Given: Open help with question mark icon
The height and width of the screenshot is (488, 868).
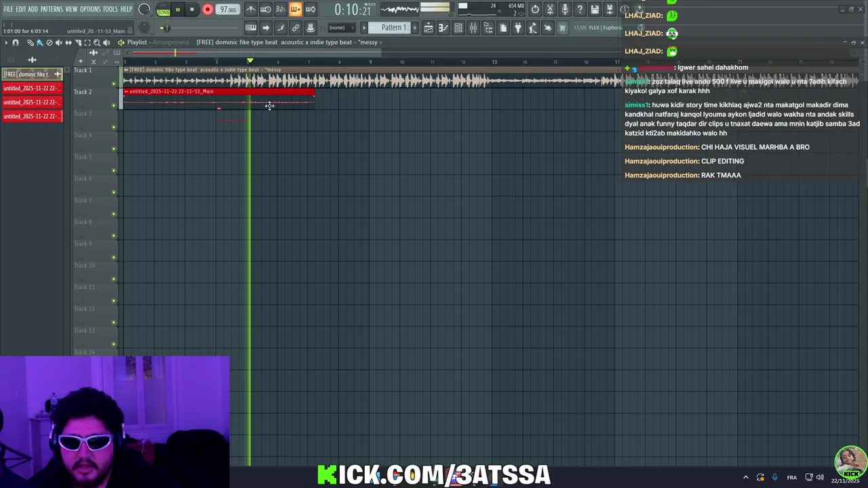Looking at the screenshot, I should tap(580, 9).
